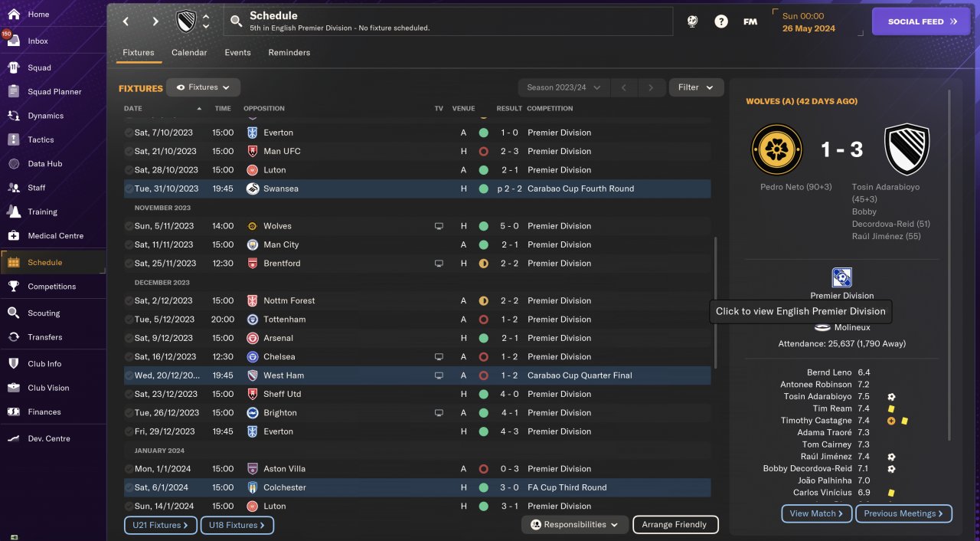Switch to the Events tab
Image resolution: width=980 pixels, height=541 pixels.
pyautogui.click(x=237, y=53)
